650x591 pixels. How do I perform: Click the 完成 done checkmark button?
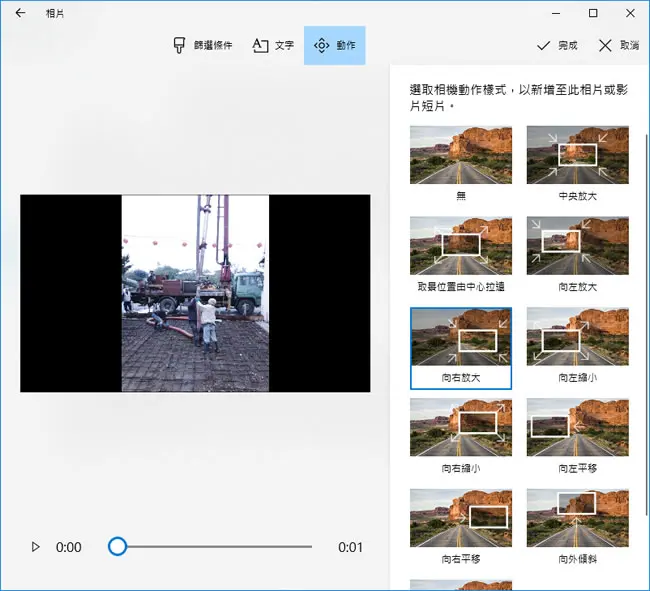557,45
